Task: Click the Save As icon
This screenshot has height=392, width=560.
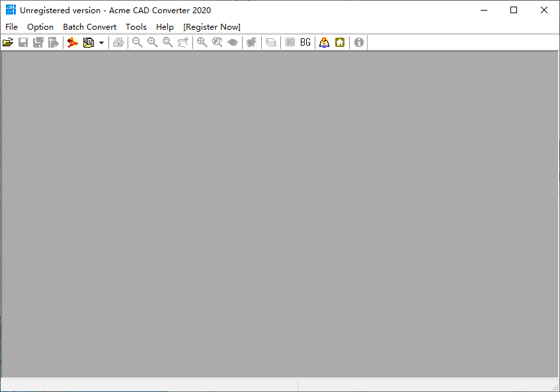Action: 38,42
